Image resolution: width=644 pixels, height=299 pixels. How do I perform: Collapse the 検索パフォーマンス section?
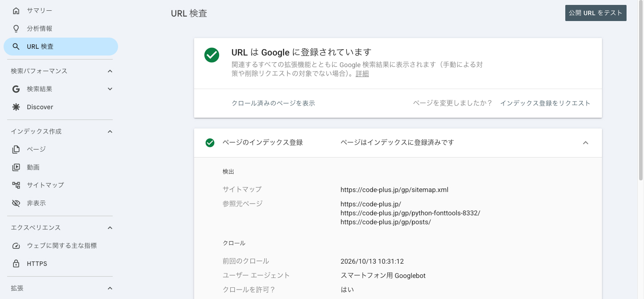110,71
